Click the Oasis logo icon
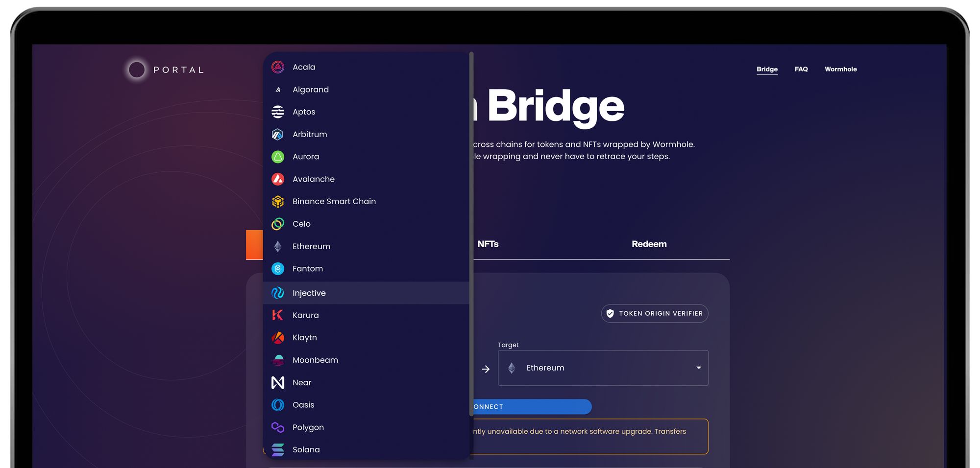 (278, 405)
